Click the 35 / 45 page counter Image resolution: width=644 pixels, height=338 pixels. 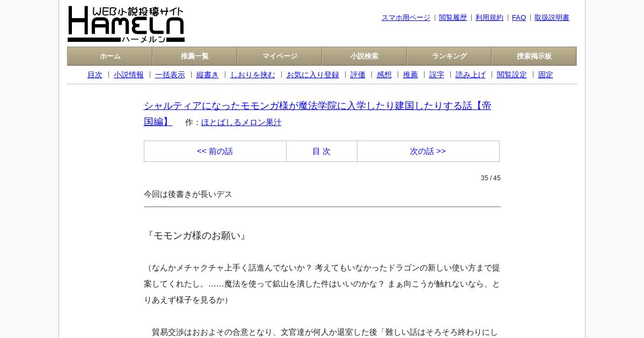pyautogui.click(x=491, y=178)
